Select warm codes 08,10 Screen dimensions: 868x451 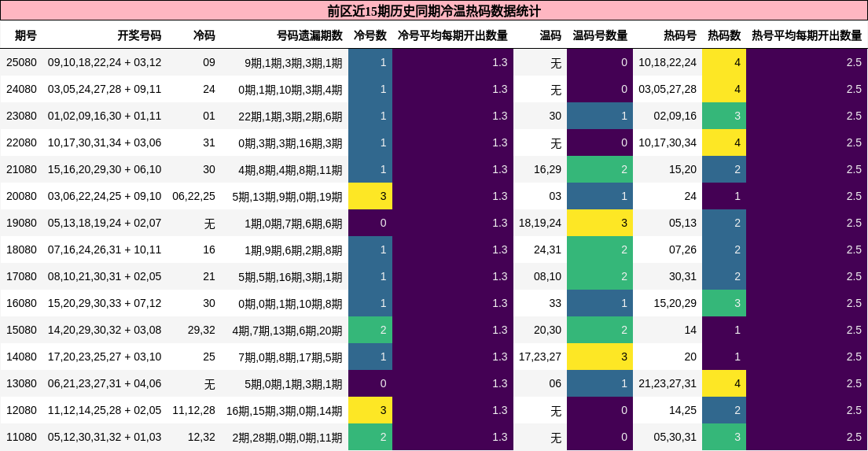pyautogui.click(x=547, y=276)
